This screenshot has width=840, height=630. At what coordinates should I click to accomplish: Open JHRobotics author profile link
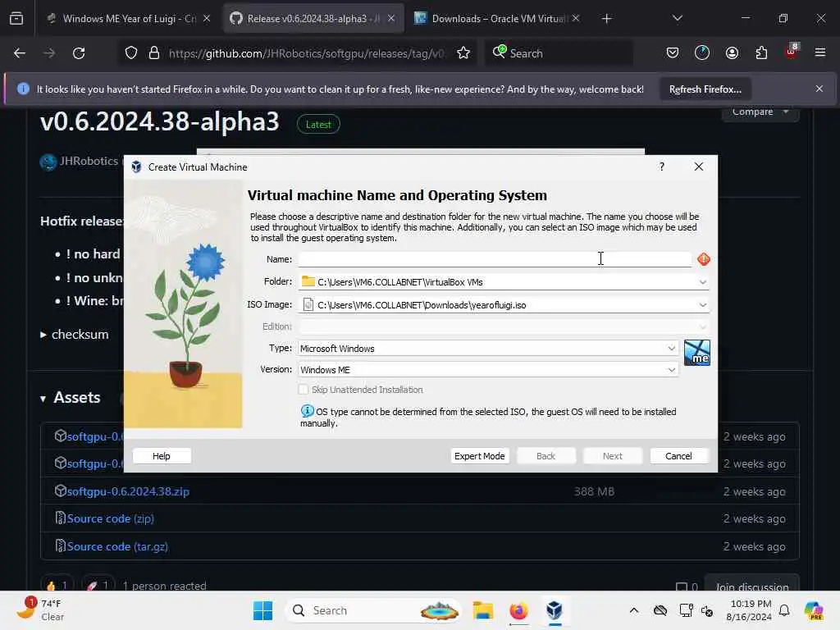89,161
